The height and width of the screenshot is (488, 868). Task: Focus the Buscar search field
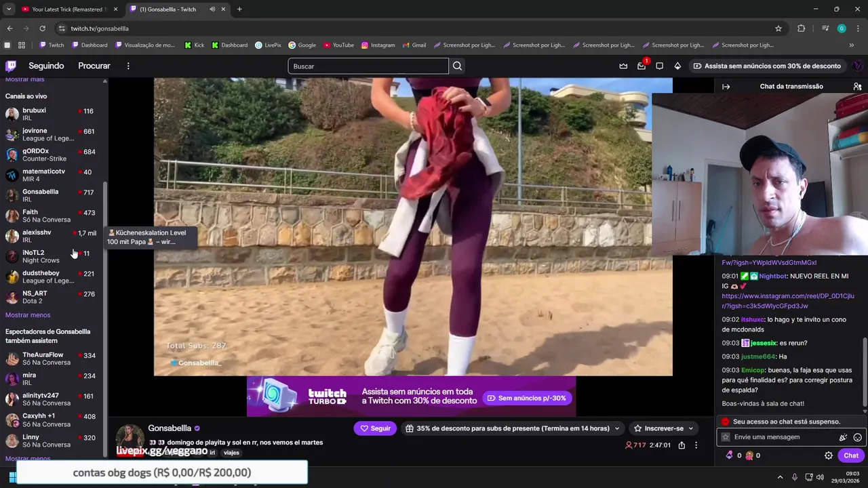pos(368,66)
